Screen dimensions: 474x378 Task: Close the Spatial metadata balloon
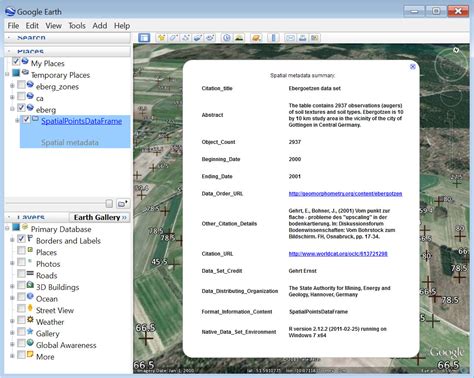[x=413, y=67]
